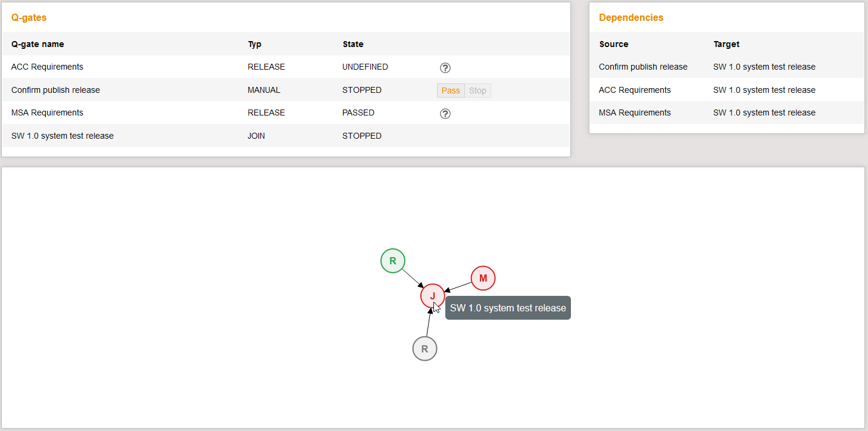Select the red M manual node in the graph
The image size is (868, 431).
click(x=483, y=278)
